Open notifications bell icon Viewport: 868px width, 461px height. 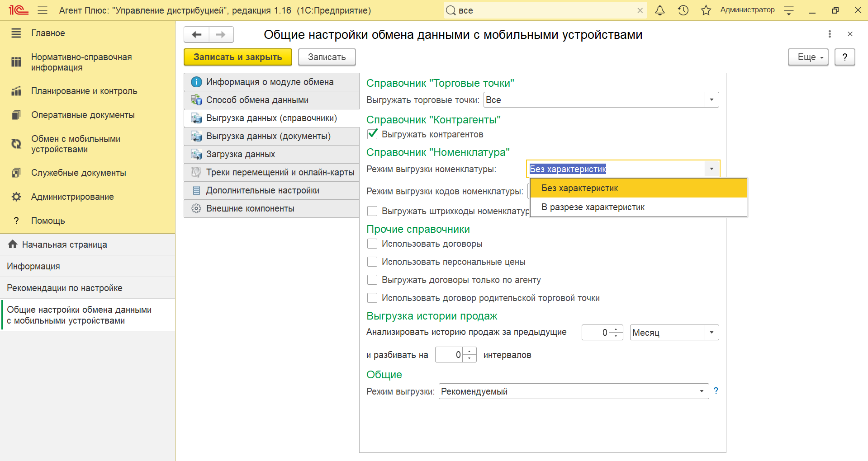660,10
